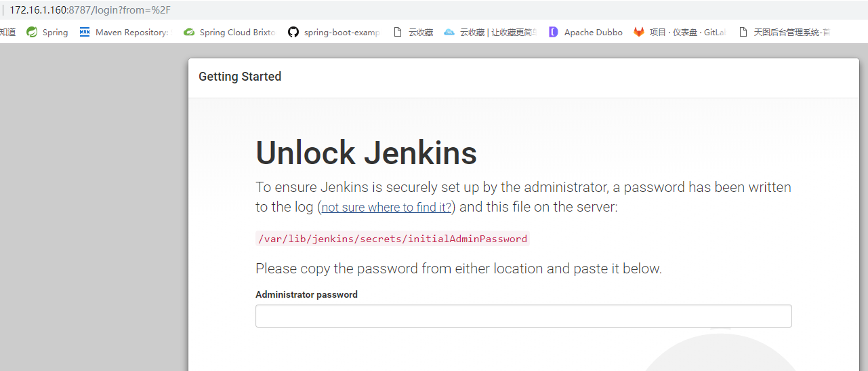Screen dimensions: 868x371
Task: Click the 天图后台管理系统 page icon
Action: tap(743, 32)
